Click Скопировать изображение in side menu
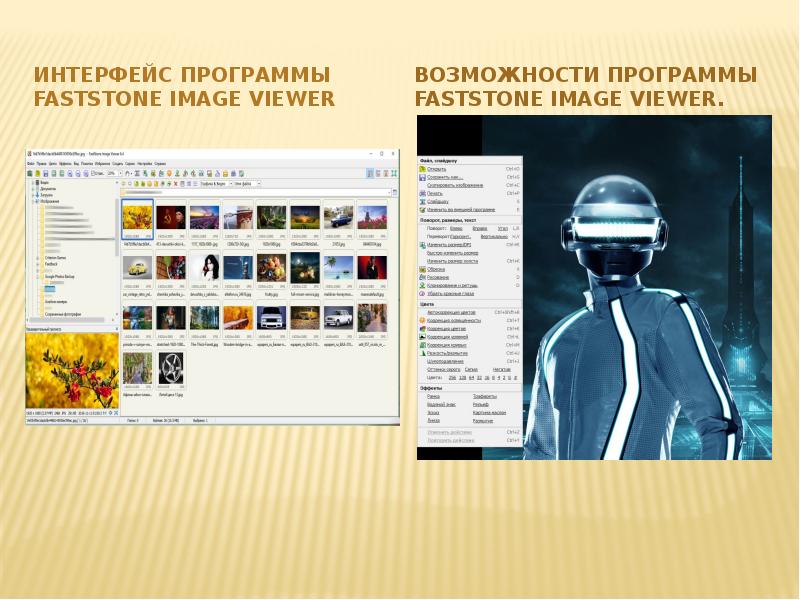The height and width of the screenshot is (600, 800). [x=455, y=185]
